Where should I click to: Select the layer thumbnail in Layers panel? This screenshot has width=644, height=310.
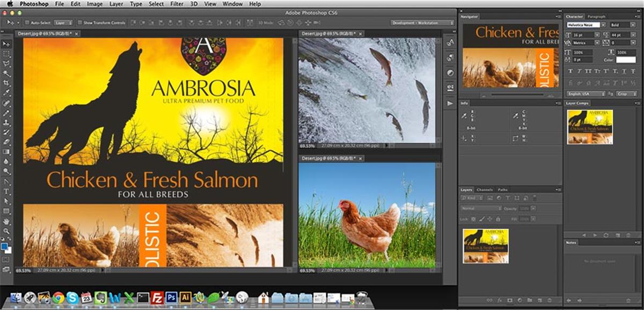(x=486, y=246)
